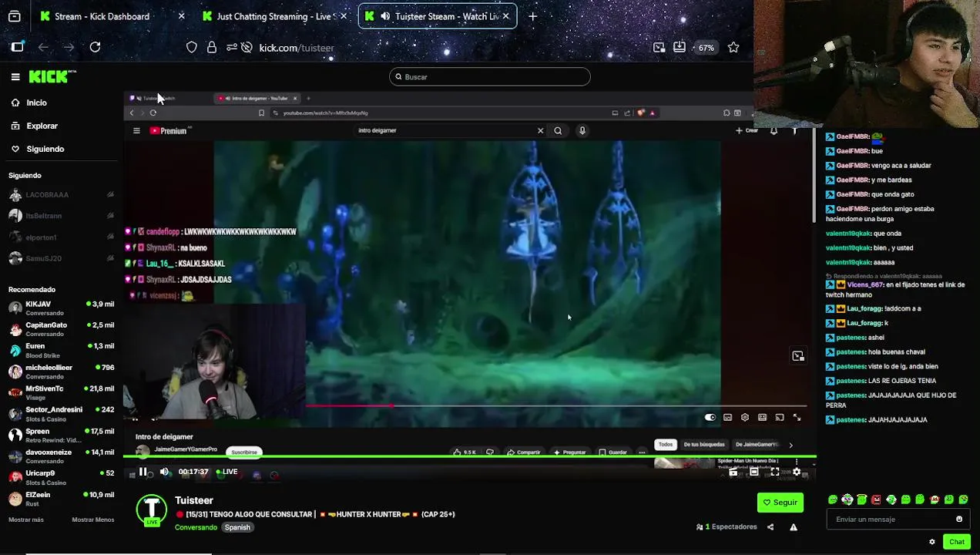The width and height of the screenshot is (980, 555).
Task: Open the browser sidebar toggle icon
Action: click(x=17, y=47)
